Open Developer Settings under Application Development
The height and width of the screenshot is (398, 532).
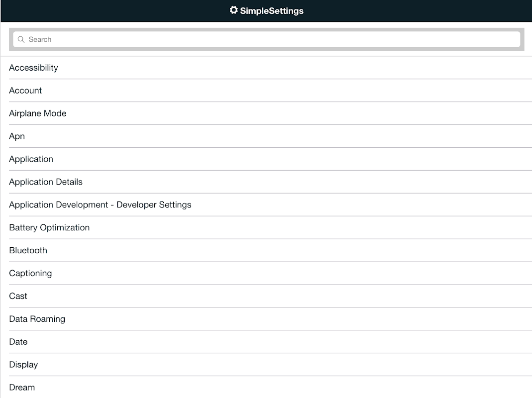(x=100, y=204)
